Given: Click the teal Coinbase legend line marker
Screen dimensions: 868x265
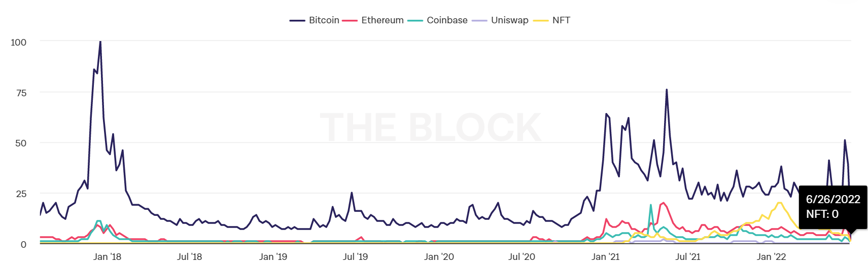Looking at the screenshot, I should pyautogui.click(x=415, y=21).
